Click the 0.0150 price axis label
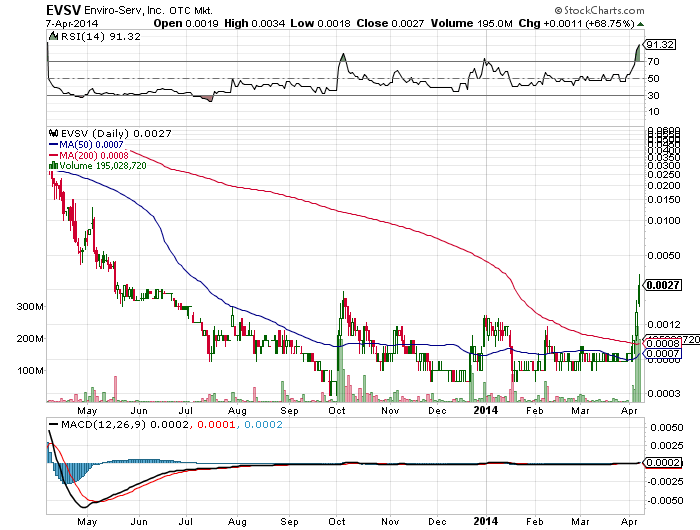 [x=664, y=200]
